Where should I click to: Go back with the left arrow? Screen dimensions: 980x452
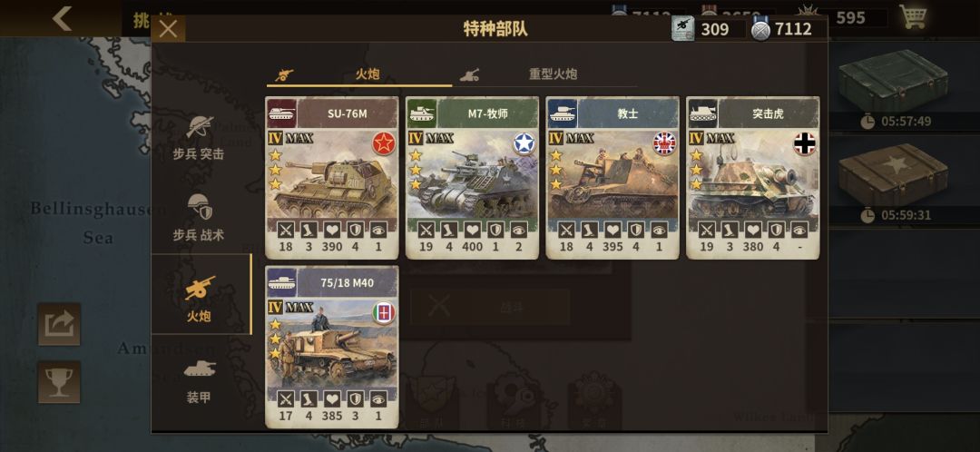[62, 18]
